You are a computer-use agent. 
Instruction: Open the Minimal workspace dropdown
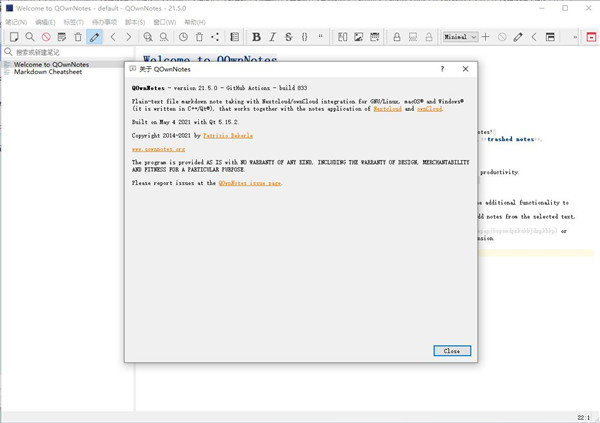[459, 37]
